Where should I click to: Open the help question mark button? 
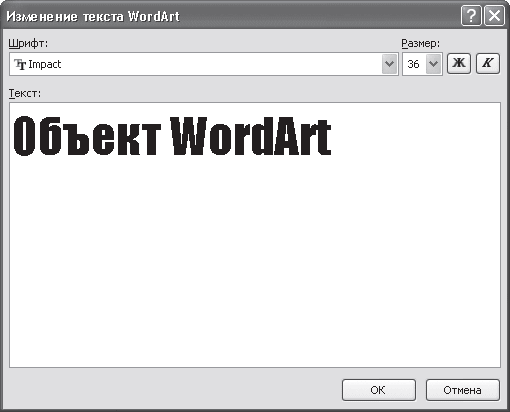tap(471, 15)
